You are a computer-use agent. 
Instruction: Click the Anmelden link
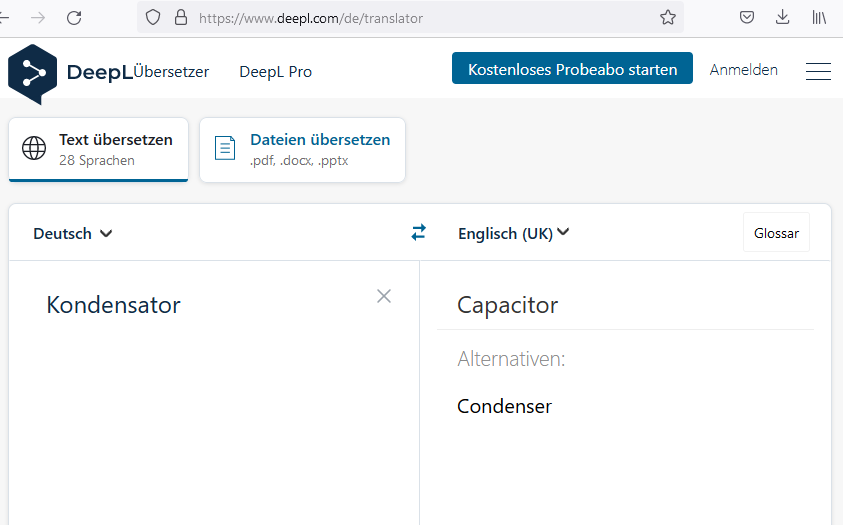[744, 70]
